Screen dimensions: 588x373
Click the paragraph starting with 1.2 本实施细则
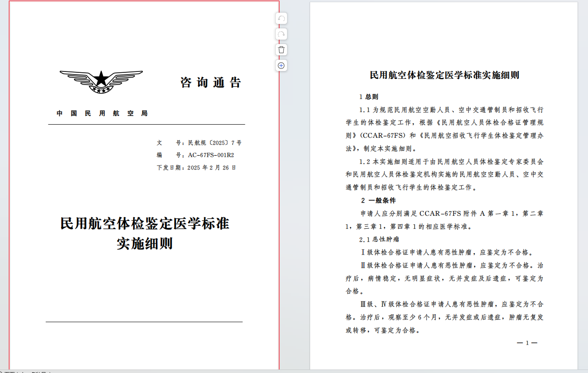coord(444,174)
